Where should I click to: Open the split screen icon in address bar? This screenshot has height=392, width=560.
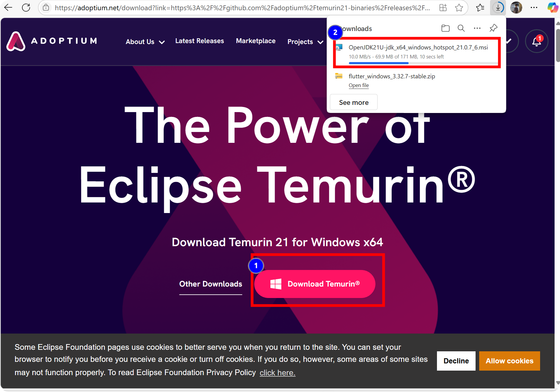coord(443,8)
